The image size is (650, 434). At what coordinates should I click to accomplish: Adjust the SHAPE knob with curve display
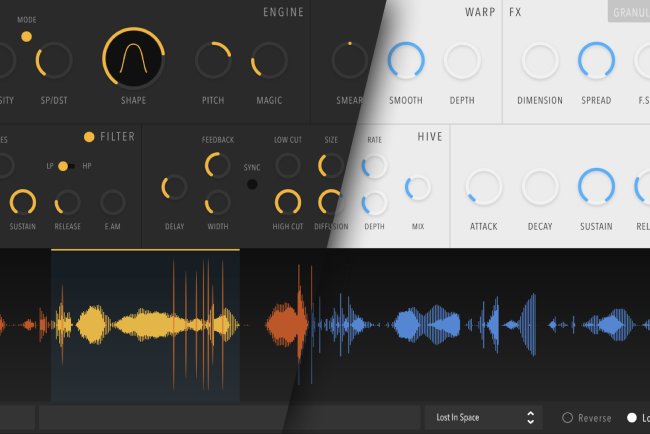tap(133, 58)
